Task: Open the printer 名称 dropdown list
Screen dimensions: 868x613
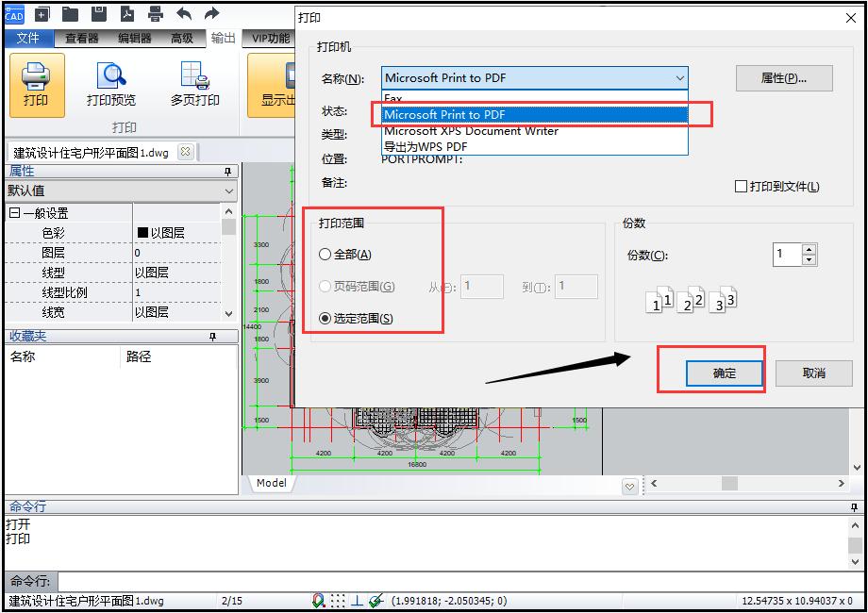Action: 678,78
